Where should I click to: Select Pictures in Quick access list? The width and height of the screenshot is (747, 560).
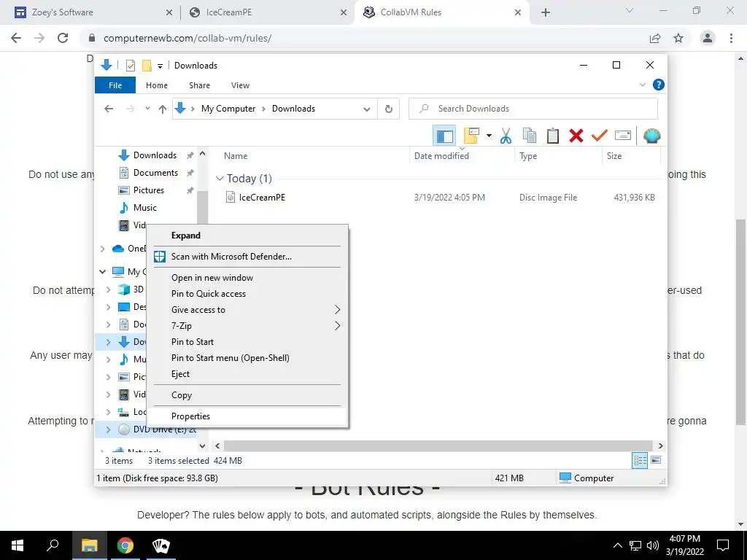[149, 190]
